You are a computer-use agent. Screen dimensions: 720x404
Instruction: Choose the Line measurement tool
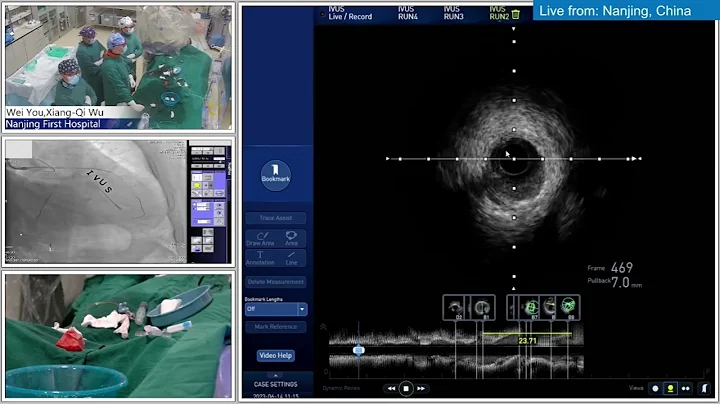tap(291, 258)
